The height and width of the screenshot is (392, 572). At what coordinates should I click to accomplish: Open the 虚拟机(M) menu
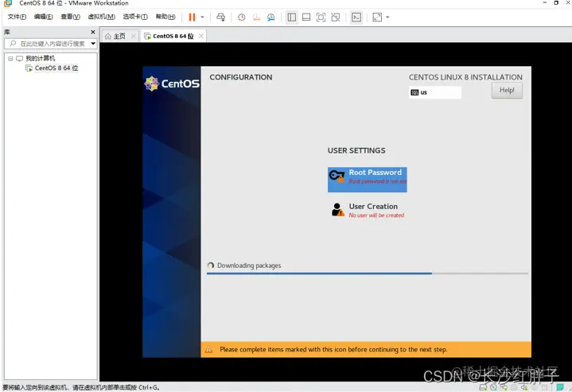click(101, 17)
